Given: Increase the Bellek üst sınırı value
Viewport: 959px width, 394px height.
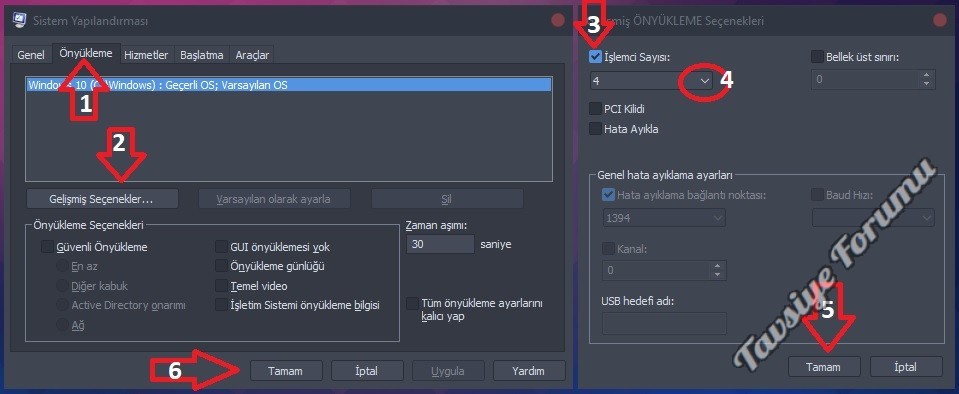Looking at the screenshot, I should pos(926,75).
